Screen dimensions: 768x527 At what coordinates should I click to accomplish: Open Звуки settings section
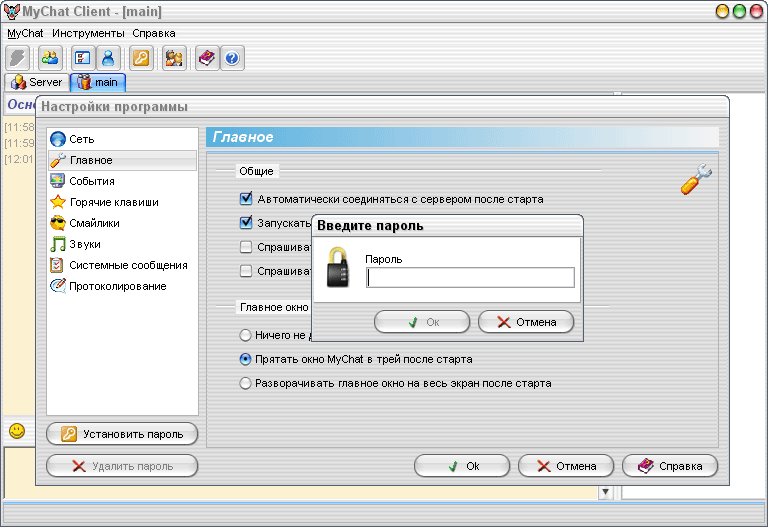click(x=122, y=244)
